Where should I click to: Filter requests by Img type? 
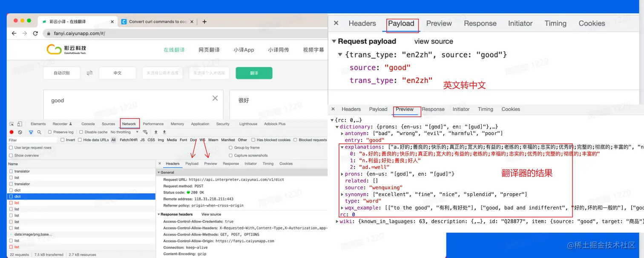161,140
